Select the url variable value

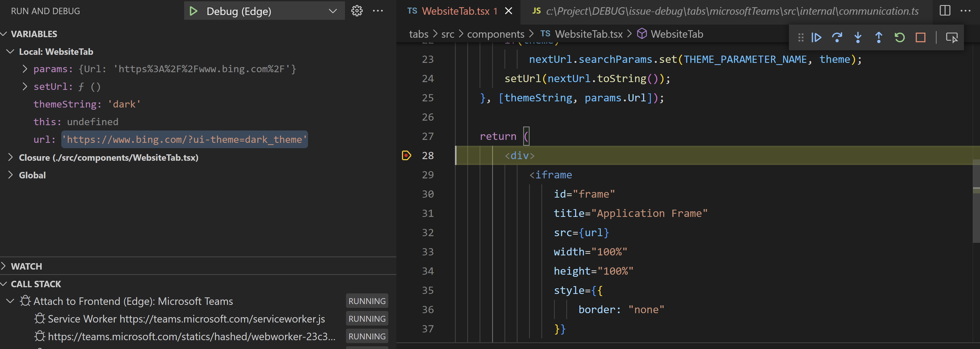(184, 140)
